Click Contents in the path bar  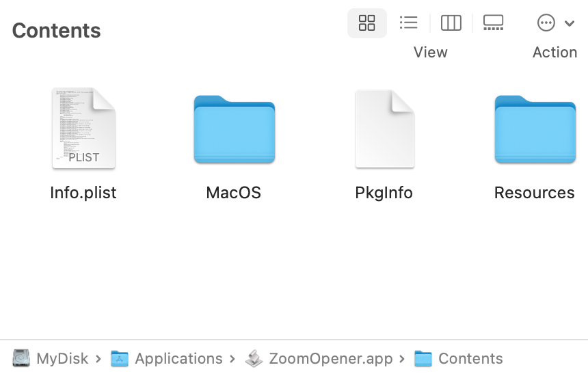coord(470,358)
